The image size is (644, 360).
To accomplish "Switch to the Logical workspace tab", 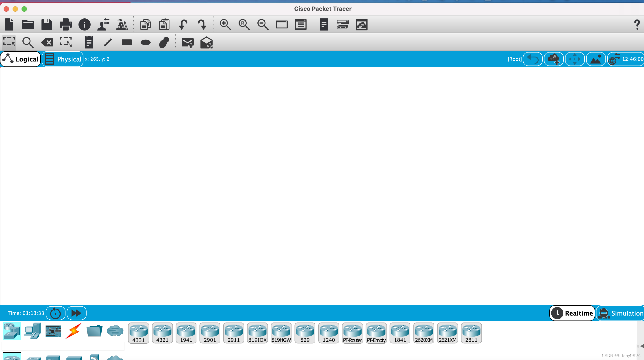I will [x=20, y=59].
